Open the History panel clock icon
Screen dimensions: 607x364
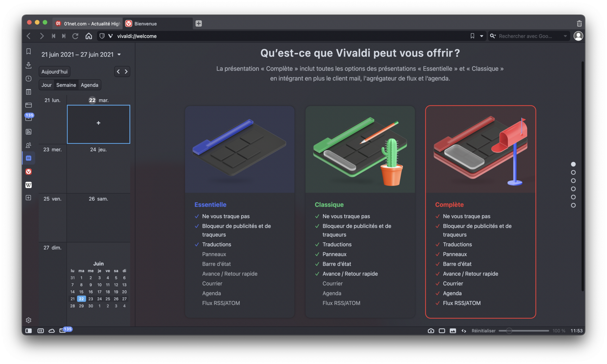tap(28, 78)
